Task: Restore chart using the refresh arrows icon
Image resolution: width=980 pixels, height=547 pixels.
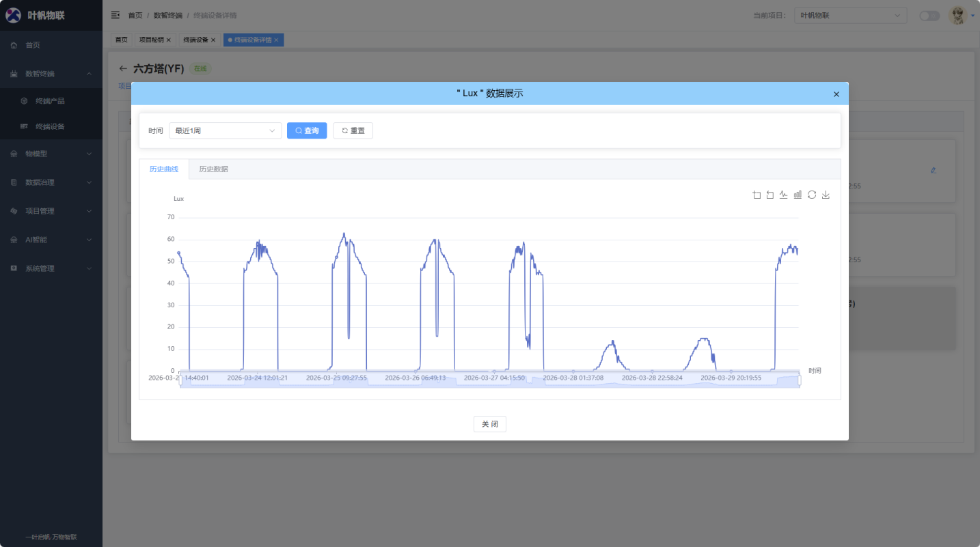Action: point(812,195)
